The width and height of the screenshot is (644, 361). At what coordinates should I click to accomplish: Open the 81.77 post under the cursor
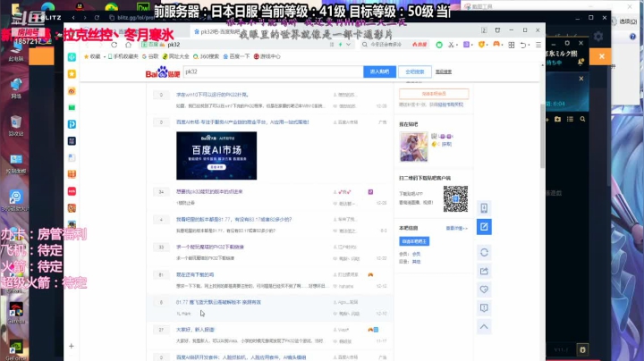coord(218,302)
